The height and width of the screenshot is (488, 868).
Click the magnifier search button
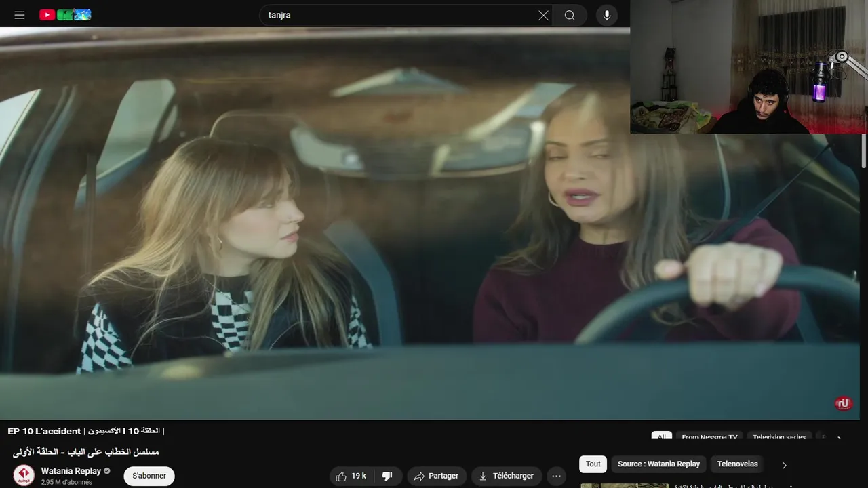570,15
